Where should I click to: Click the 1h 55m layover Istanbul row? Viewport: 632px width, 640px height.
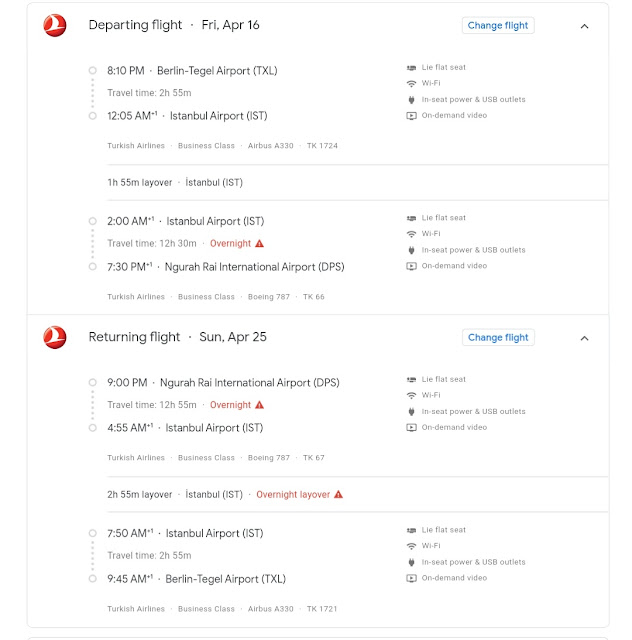pyautogui.click(x=175, y=183)
